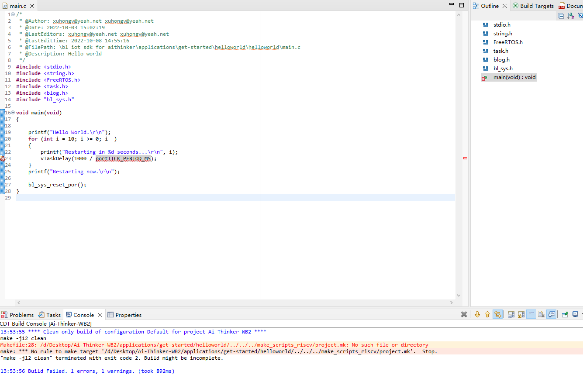Select main(void) : void in Outline
Viewport: 583px width, 392px height.
[x=514, y=77]
